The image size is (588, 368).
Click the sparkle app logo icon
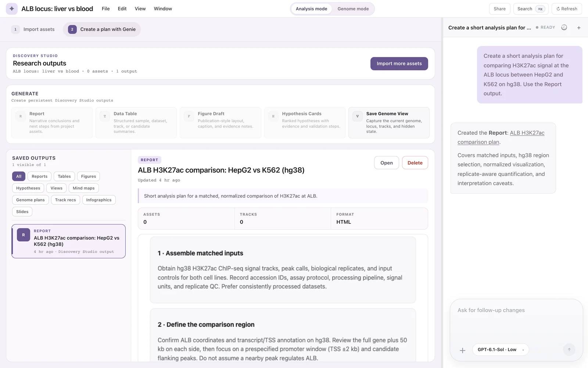12,9
